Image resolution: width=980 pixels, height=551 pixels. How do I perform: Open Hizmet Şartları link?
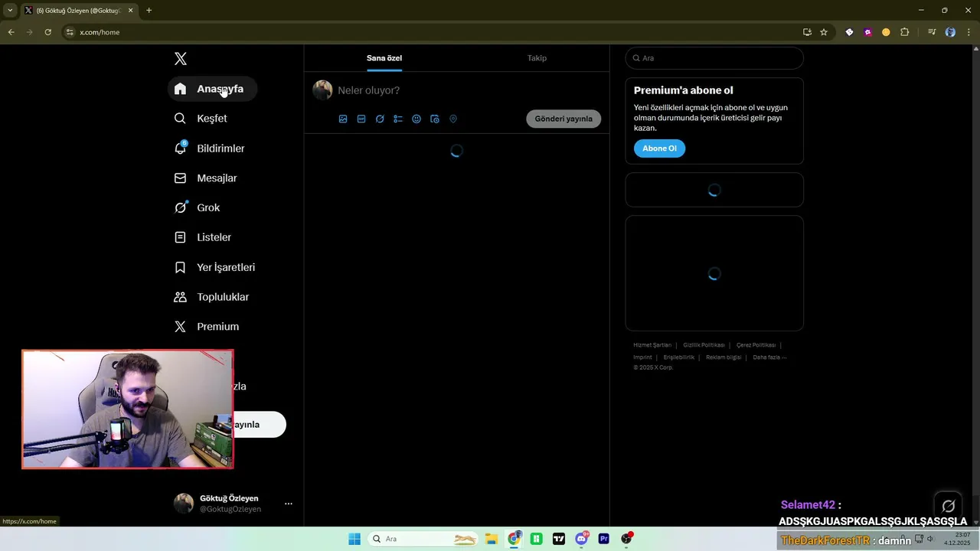[x=652, y=345]
